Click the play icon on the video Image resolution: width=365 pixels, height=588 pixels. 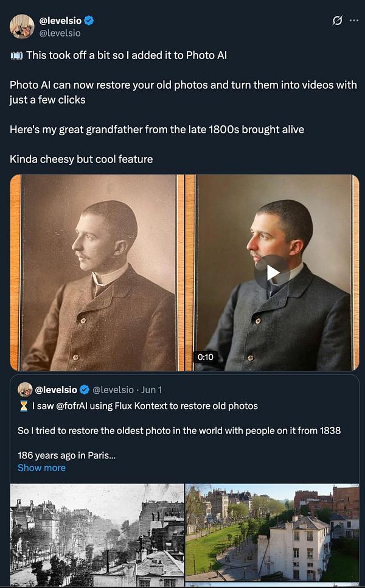coord(274,271)
